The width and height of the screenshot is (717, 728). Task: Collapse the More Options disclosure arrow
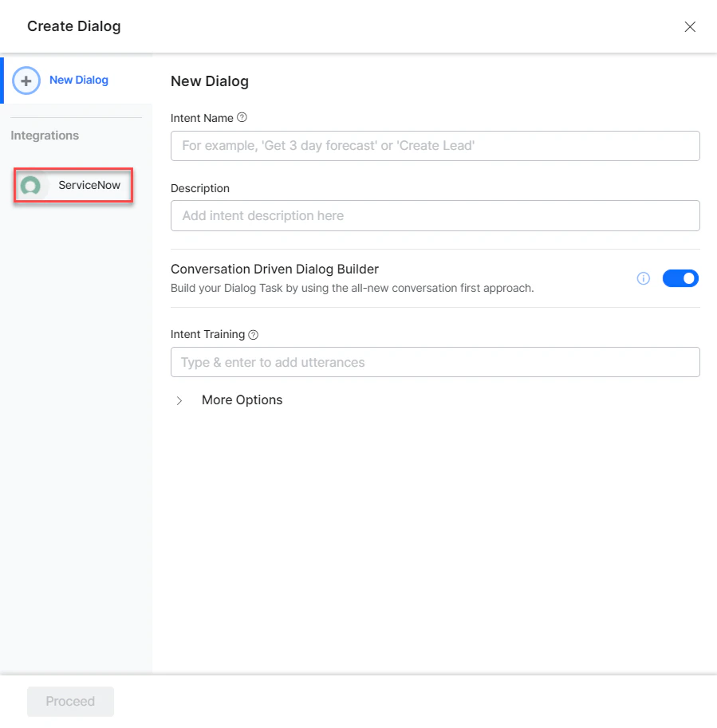[x=179, y=400]
